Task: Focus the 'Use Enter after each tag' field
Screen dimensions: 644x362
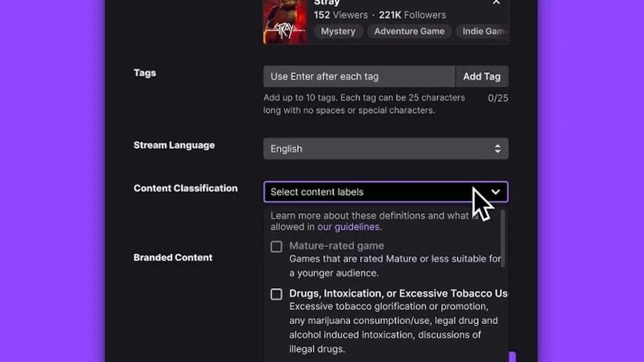Action: [x=359, y=76]
